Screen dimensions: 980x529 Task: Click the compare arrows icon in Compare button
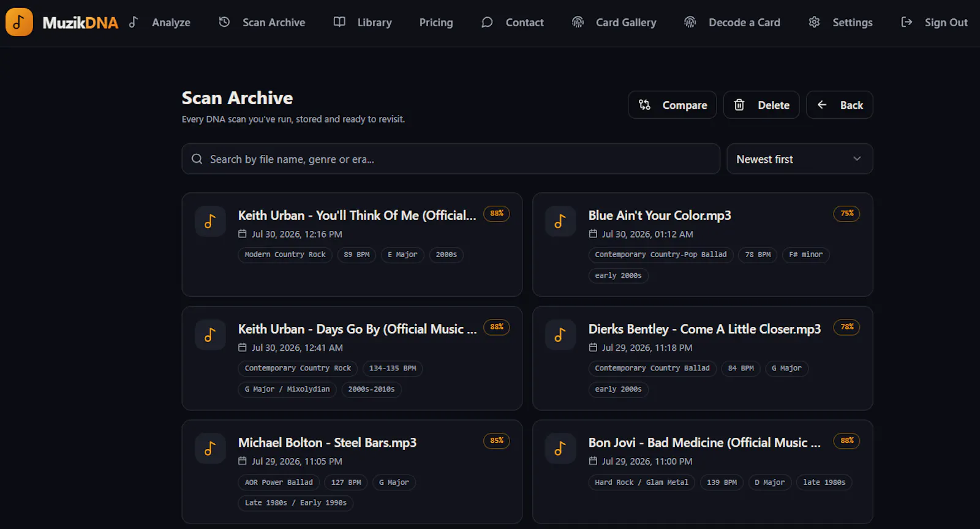point(644,105)
